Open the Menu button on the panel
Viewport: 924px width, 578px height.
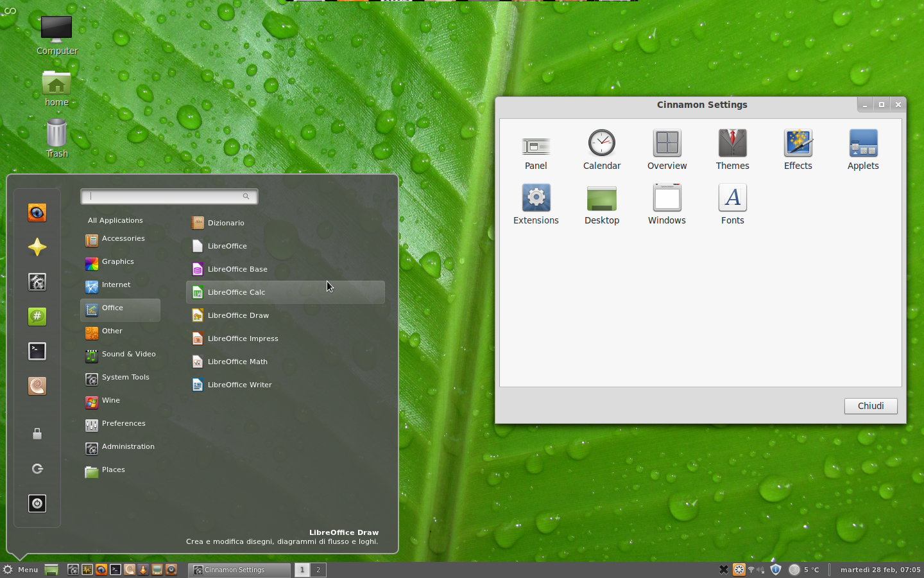coord(21,570)
